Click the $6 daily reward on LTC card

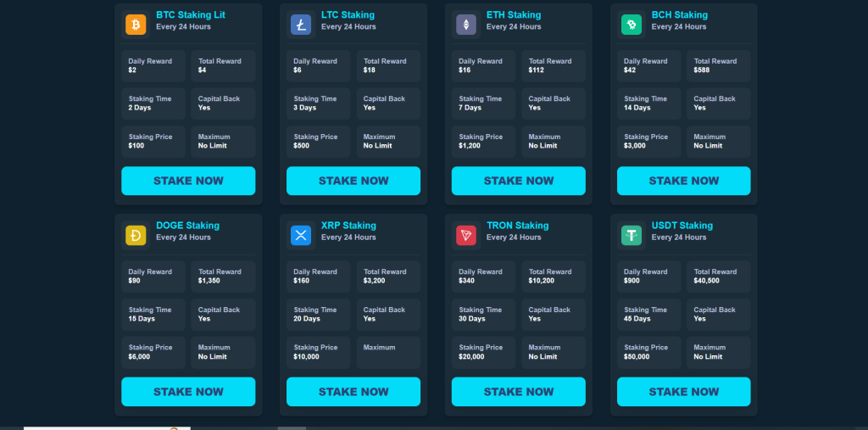tap(298, 70)
